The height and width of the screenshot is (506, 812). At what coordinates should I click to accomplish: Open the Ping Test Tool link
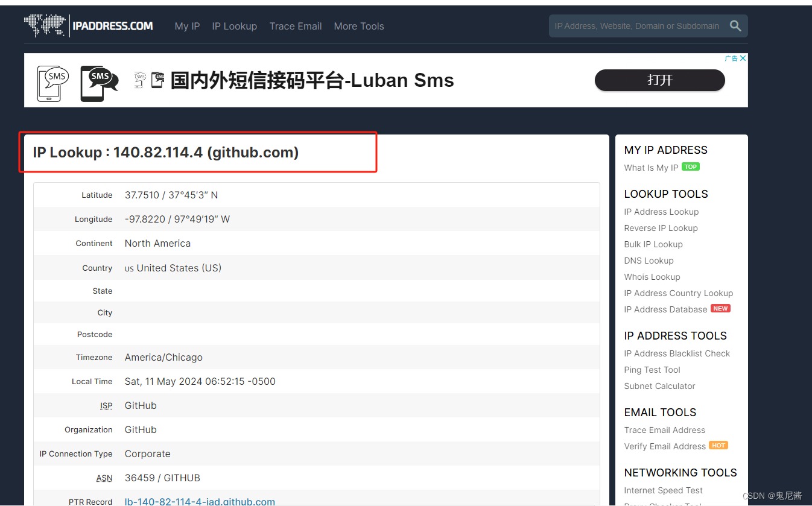pyautogui.click(x=652, y=370)
